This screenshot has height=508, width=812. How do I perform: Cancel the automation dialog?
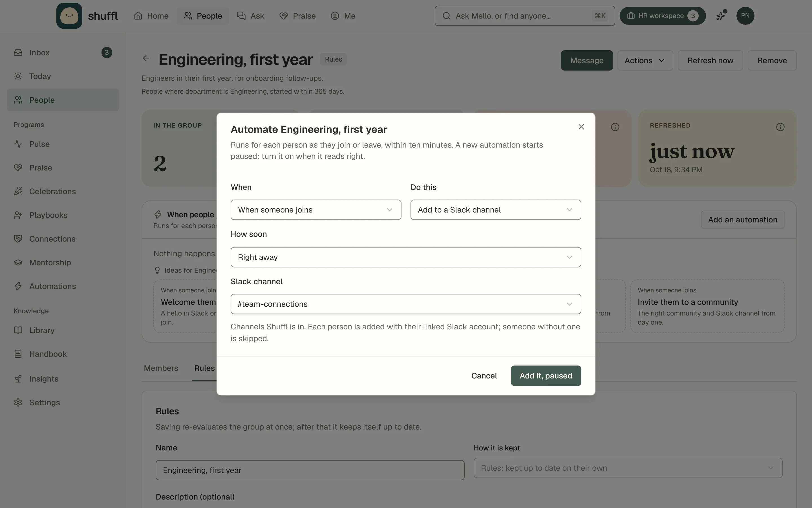pos(484,376)
